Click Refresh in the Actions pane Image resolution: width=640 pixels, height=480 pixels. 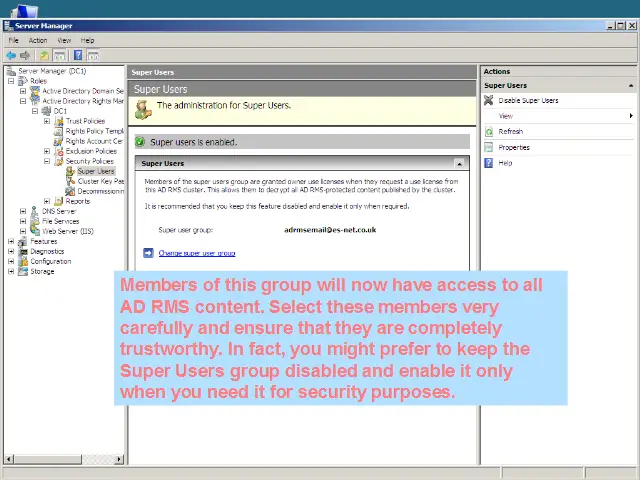point(511,131)
